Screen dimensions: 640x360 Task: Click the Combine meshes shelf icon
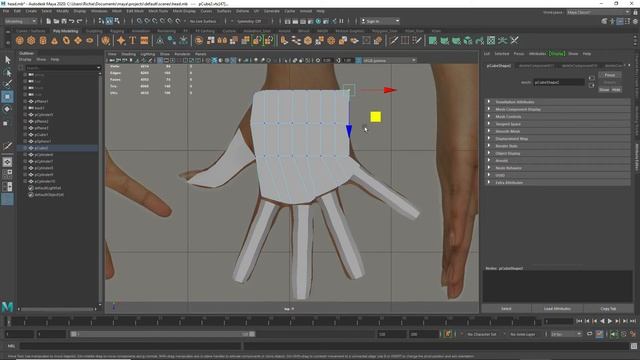pos(199,40)
